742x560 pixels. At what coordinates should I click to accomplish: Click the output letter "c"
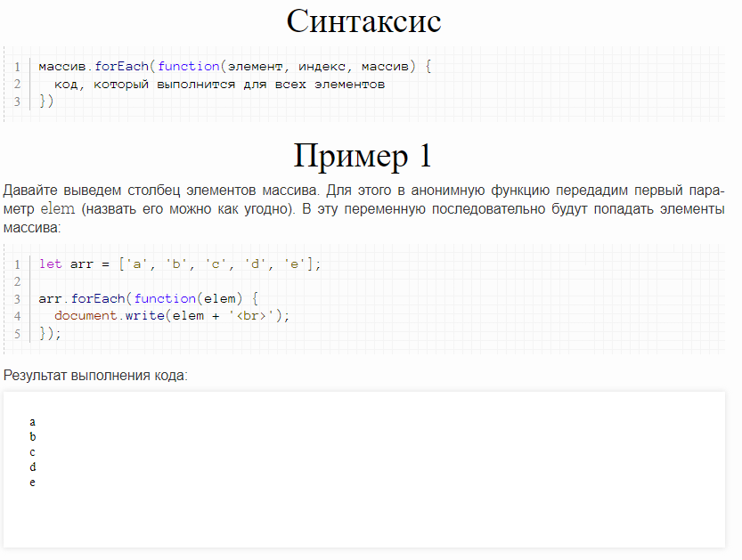32,452
